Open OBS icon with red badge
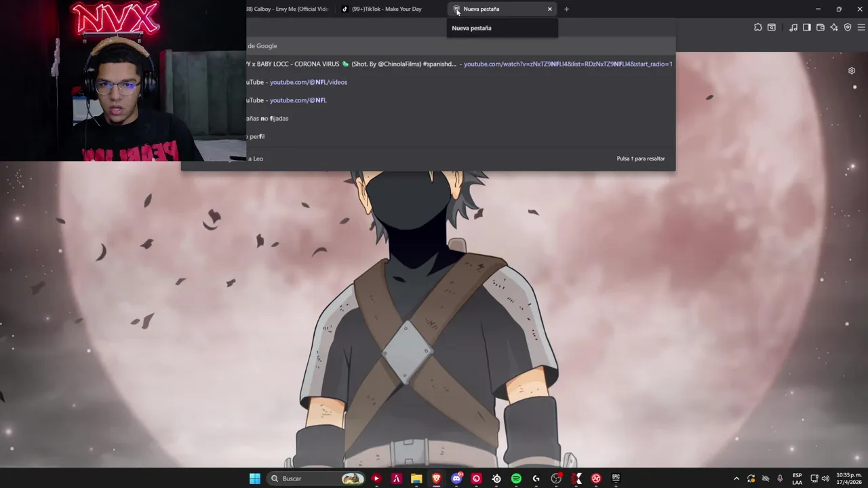The height and width of the screenshot is (488, 868). click(556, 479)
